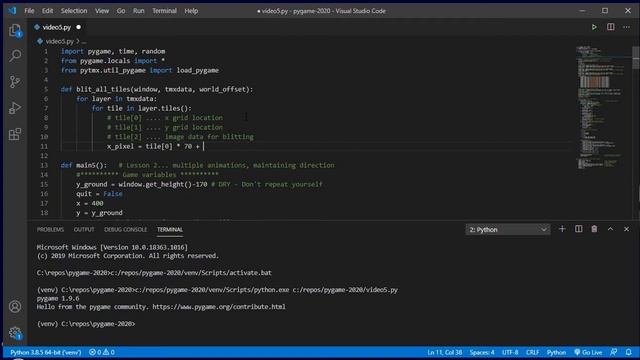640x360 pixels.
Task: Open notifications bell in status bar
Action: (629, 352)
